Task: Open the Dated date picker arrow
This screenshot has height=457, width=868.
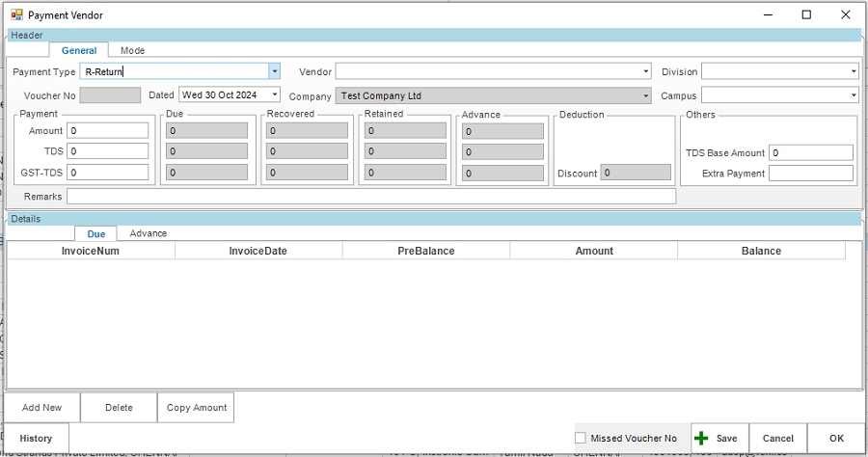Action: tap(275, 94)
